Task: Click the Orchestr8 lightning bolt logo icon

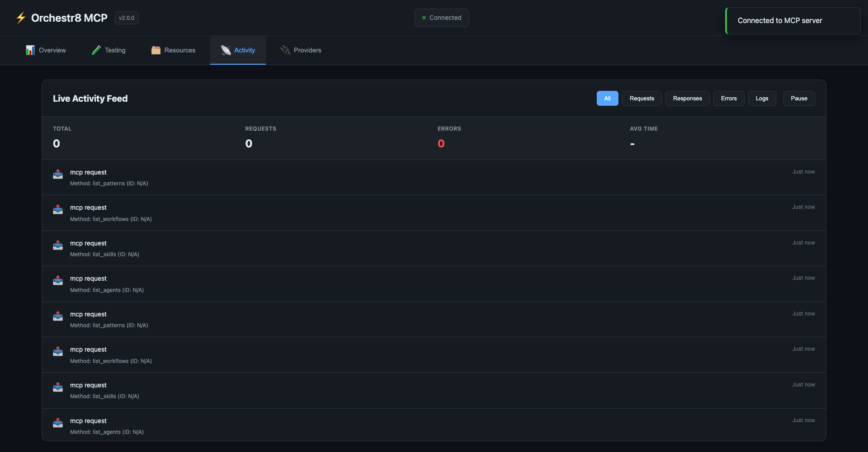Action: pos(21,18)
